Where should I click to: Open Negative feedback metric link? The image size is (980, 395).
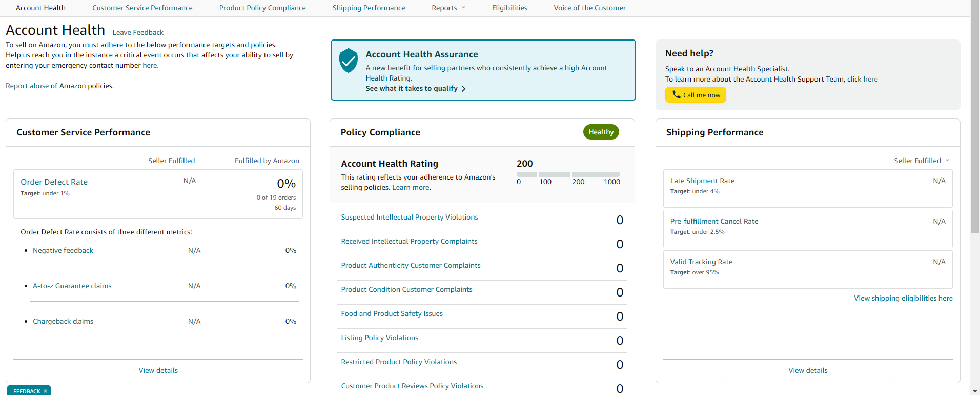[x=63, y=250]
